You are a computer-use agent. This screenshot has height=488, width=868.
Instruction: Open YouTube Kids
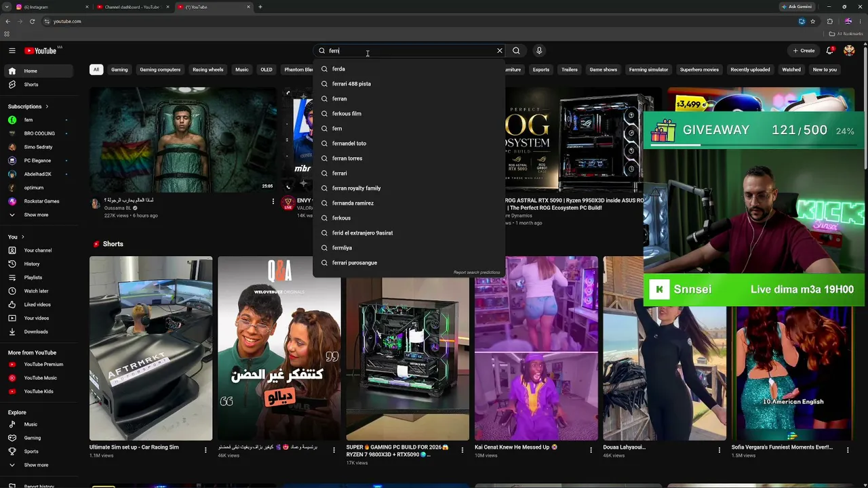point(39,391)
